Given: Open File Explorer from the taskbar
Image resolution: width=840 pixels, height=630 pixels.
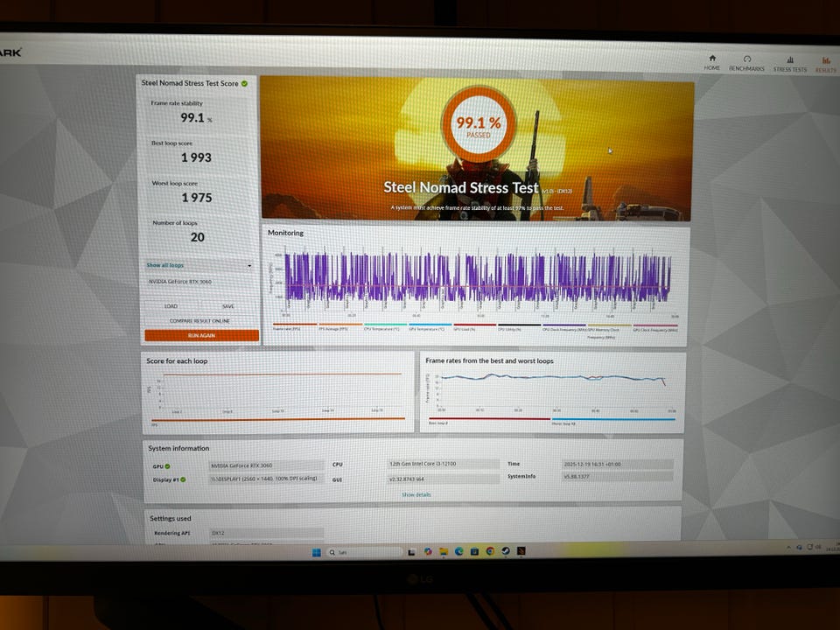Looking at the screenshot, I should coord(444,551).
